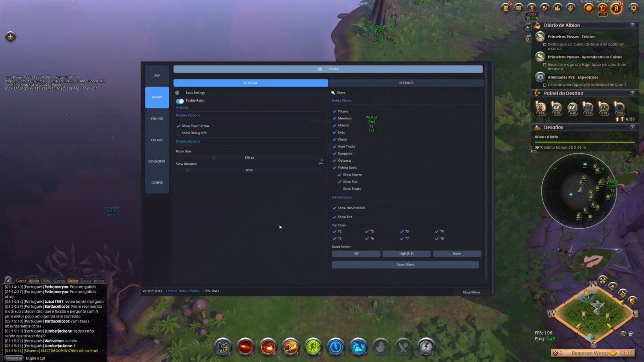Click the Reset Filters button
The width and height of the screenshot is (644, 362).
(405, 265)
